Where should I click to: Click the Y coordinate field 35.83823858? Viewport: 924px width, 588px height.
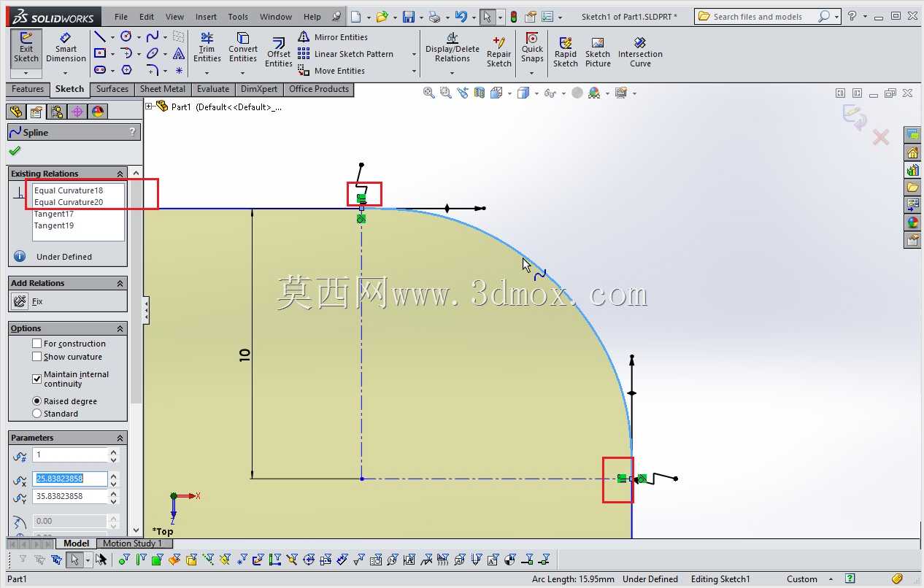(70, 496)
